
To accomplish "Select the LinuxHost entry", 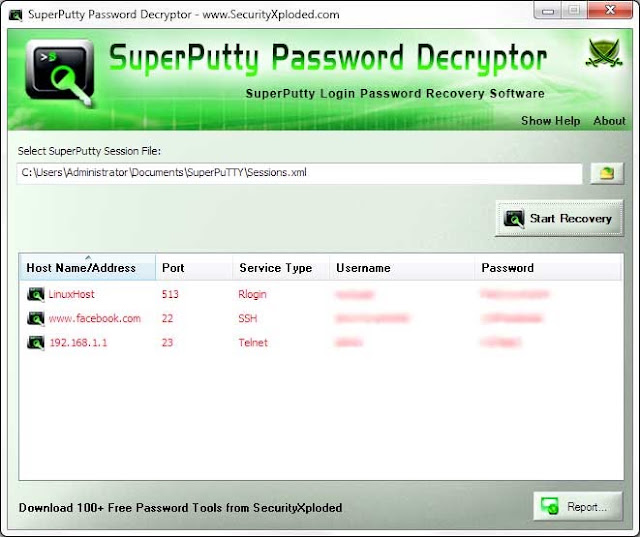I will tap(71, 294).
